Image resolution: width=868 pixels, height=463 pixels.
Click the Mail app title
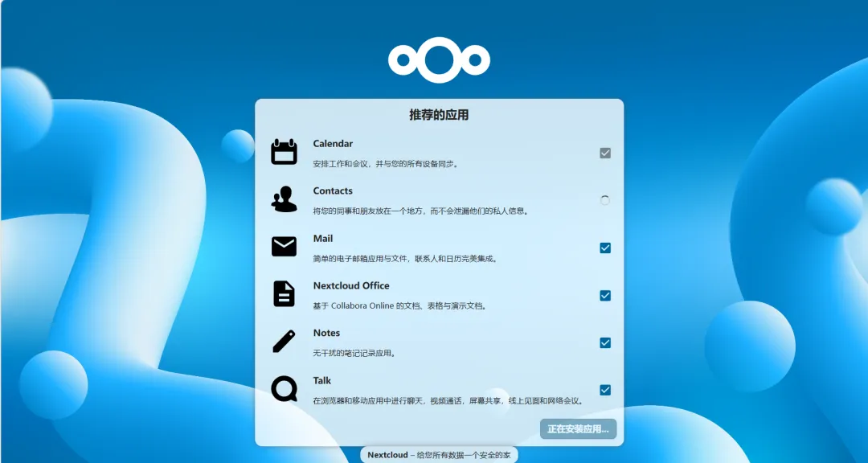(323, 238)
